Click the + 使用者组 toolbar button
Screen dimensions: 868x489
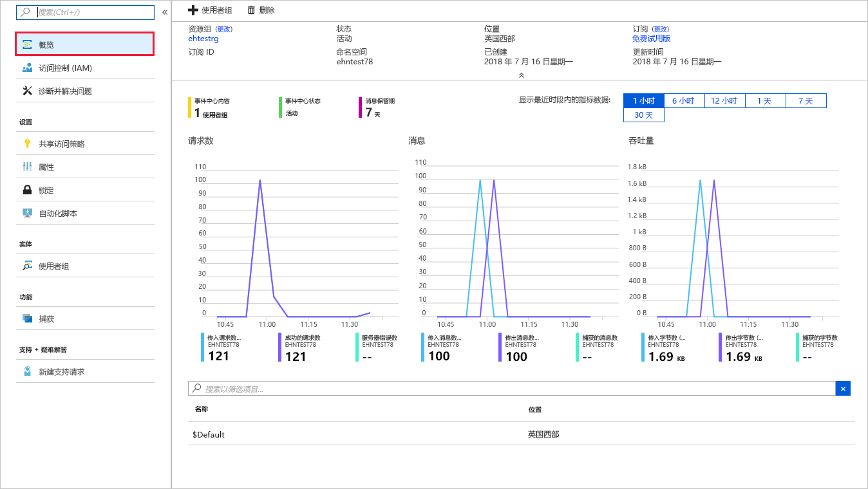coord(210,10)
